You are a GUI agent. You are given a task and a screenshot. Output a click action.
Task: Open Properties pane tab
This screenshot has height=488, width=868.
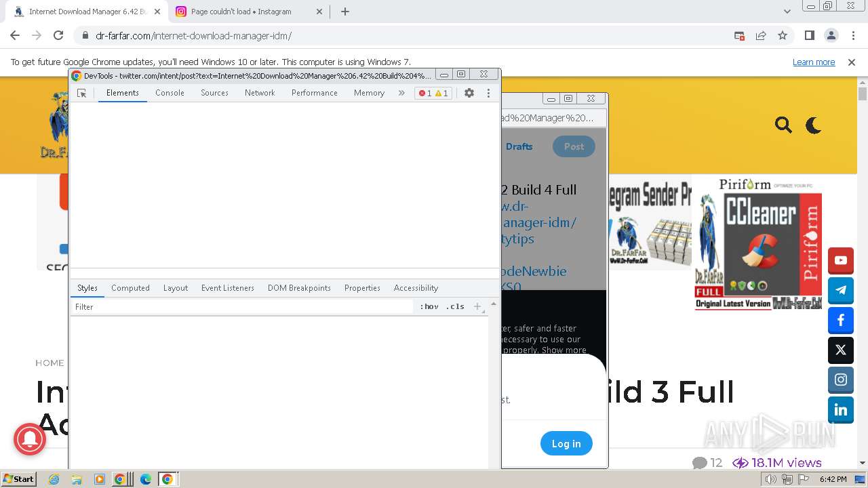tap(362, 288)
